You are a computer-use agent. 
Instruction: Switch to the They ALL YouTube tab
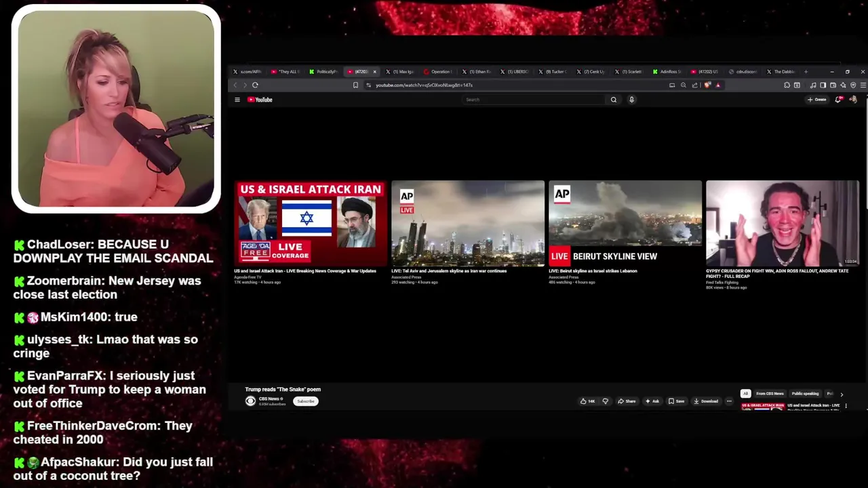point(285,71)
